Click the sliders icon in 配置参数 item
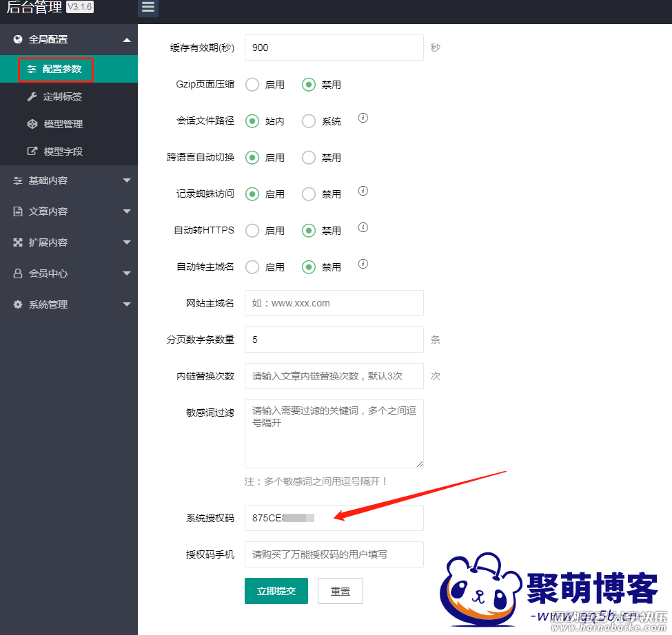The width and height of the screenshot is (672, 635). (x=31, y=69)
